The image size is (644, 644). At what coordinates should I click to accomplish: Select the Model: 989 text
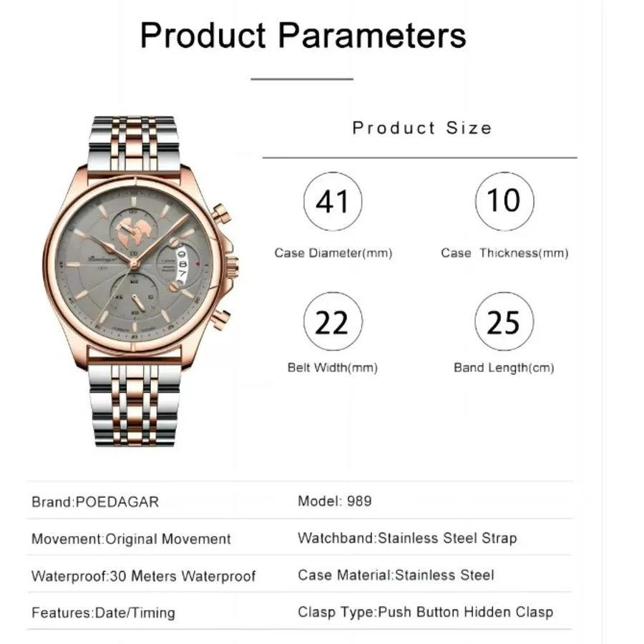coord(335,501)
